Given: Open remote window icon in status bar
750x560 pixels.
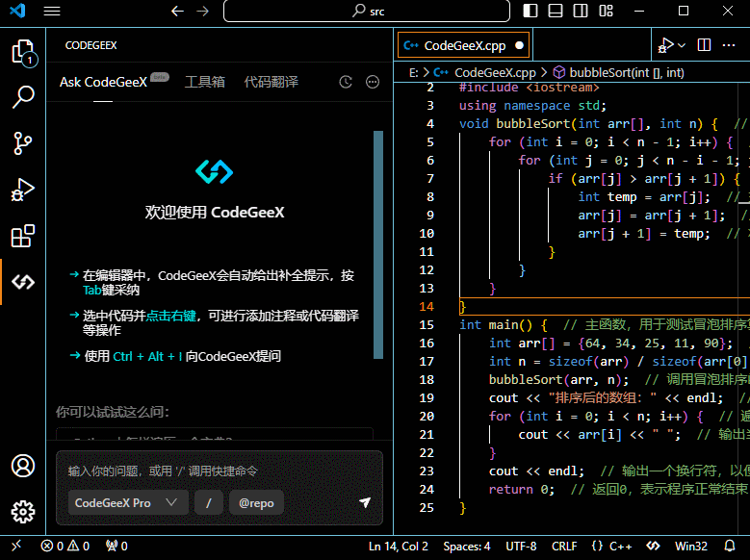Looking at the screenshot, I should coord(16,546).
